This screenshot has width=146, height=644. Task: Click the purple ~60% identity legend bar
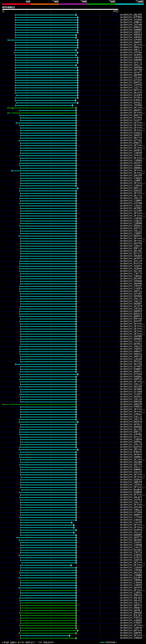[73, 4]
